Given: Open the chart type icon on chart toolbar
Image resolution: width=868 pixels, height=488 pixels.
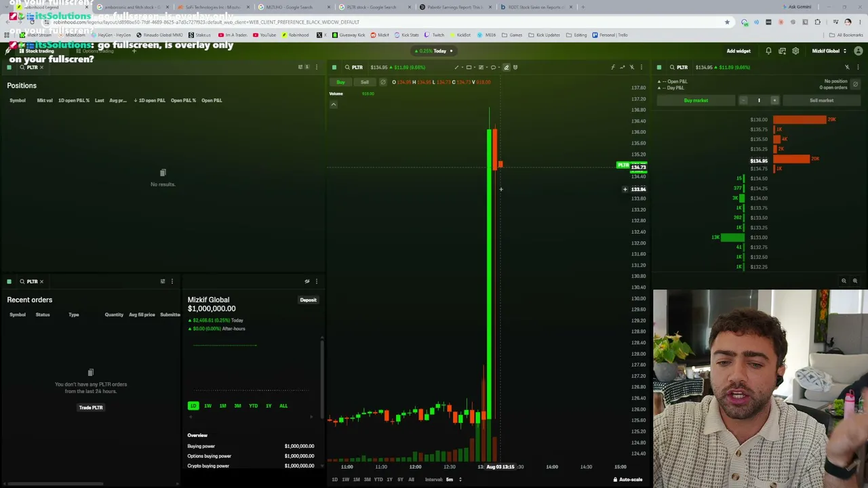Looking at the screenshot, I should [x=623, y=67].
